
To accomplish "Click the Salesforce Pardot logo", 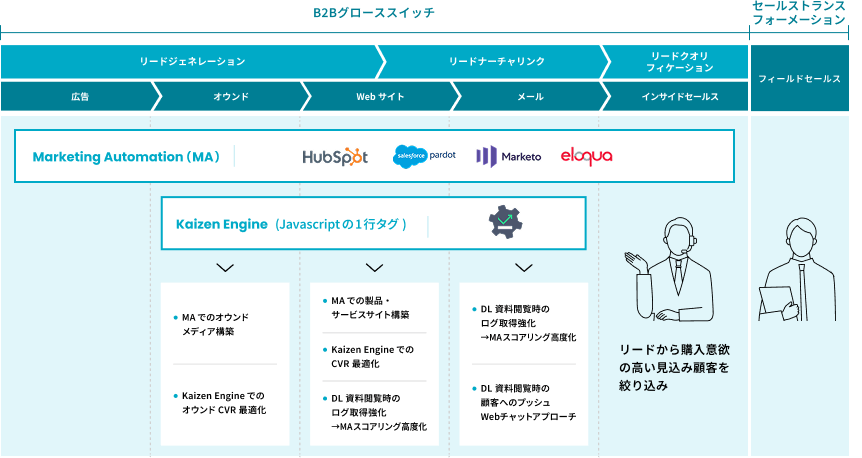I will [424, 156].
